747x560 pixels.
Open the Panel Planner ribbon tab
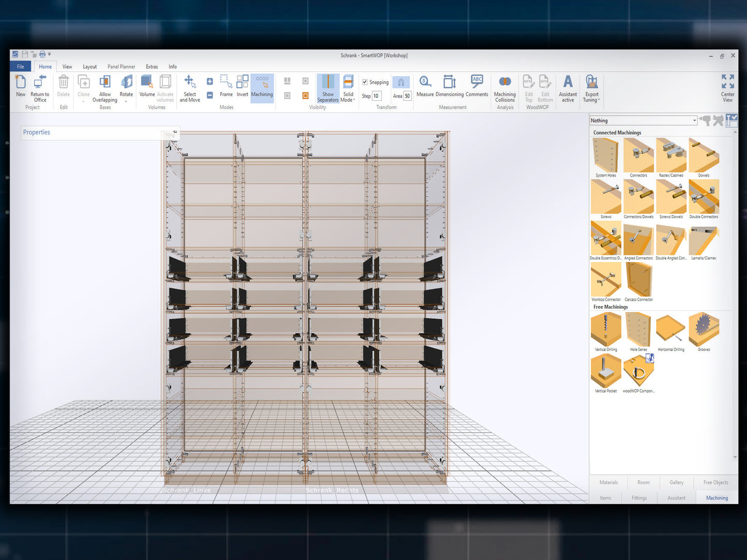click(121, 67)
